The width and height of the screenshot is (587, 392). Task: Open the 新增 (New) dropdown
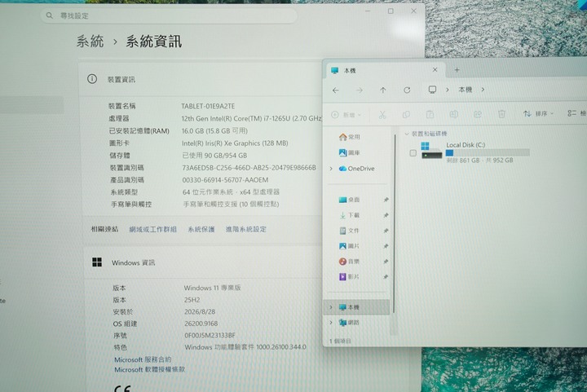click(x=346, y=115)
